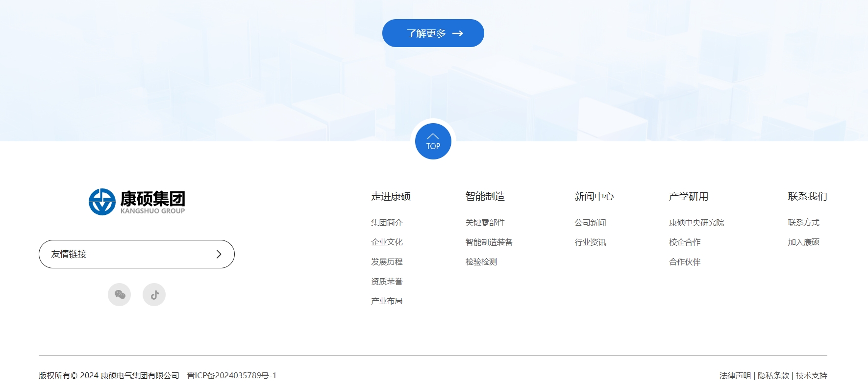
Task: Click the 了解更多 button
Action: pos(433,33)
